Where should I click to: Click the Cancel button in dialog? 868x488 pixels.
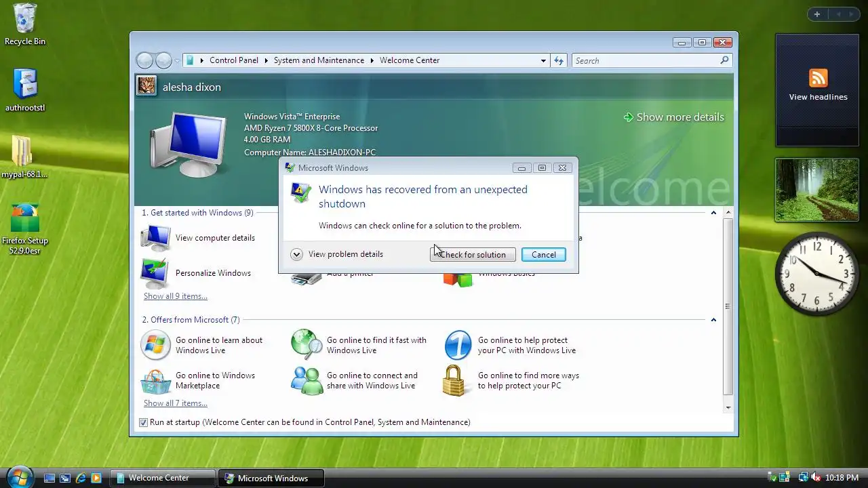(543, 255)
